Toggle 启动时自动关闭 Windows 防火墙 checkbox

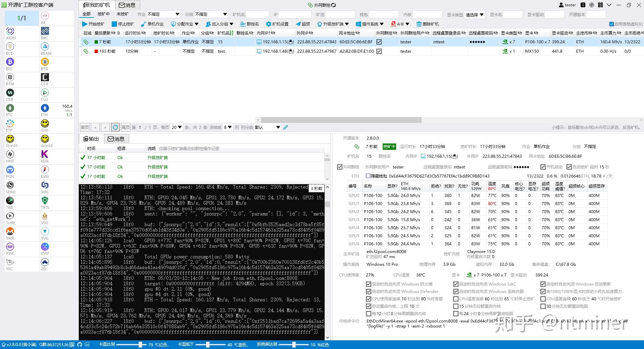click(x=369, y=284)
